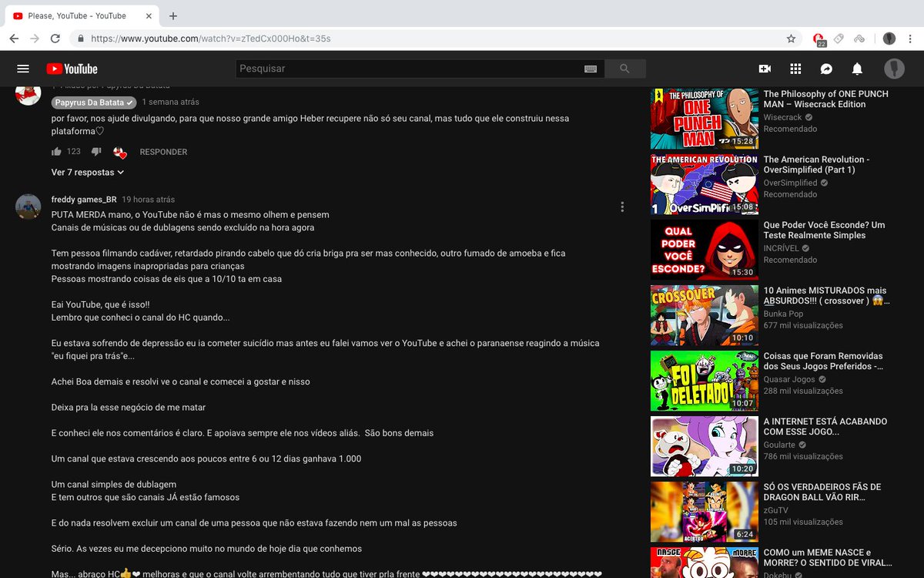Focus the Pesquisar search field
The width and height of the screenshot is (924, 578).
pyautogui.click(x=408, y=69)
